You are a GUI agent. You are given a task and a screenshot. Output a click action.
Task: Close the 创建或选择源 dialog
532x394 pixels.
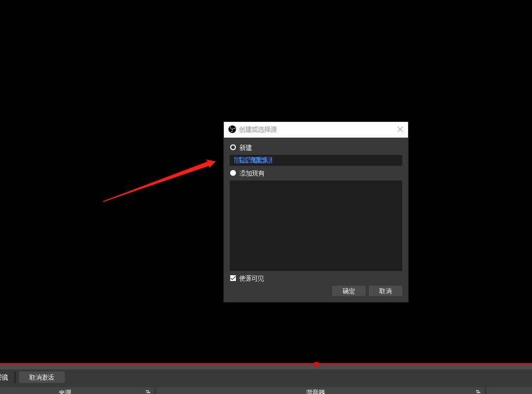[x=400, y=129]
